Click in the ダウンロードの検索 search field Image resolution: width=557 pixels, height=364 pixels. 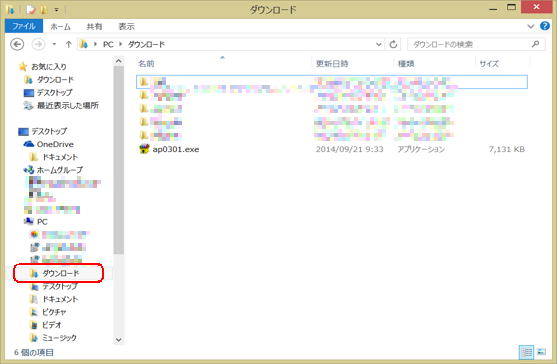tap(470, 44)
